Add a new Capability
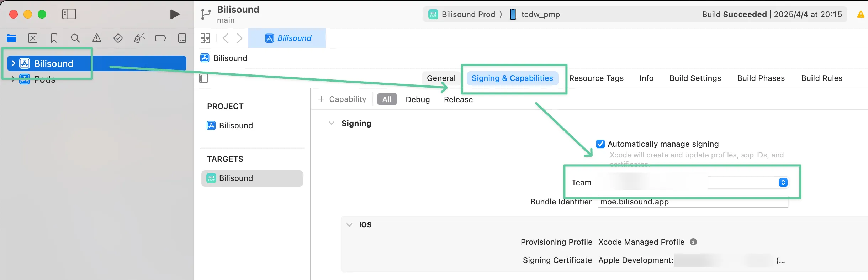 pyautogui.click(x=342, y=99)
